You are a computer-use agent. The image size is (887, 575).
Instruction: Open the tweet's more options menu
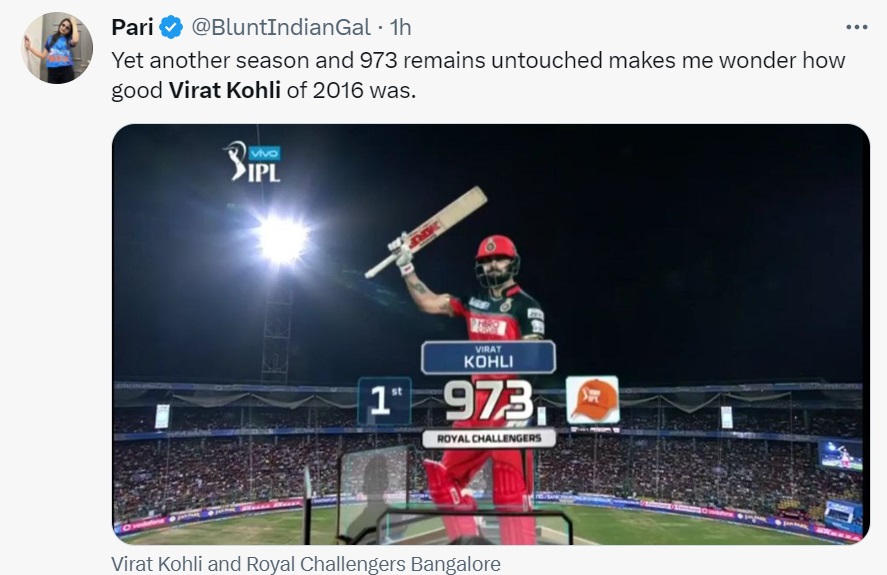856,27
